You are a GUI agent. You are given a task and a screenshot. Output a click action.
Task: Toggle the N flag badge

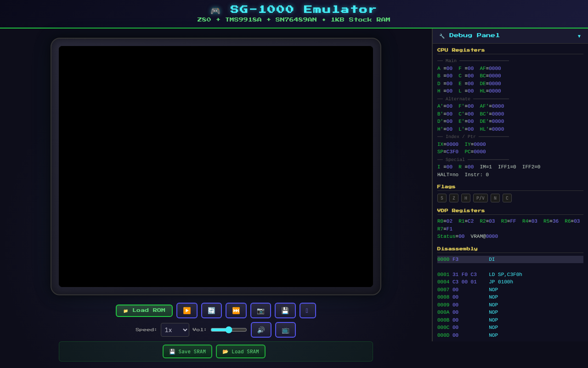495,198
